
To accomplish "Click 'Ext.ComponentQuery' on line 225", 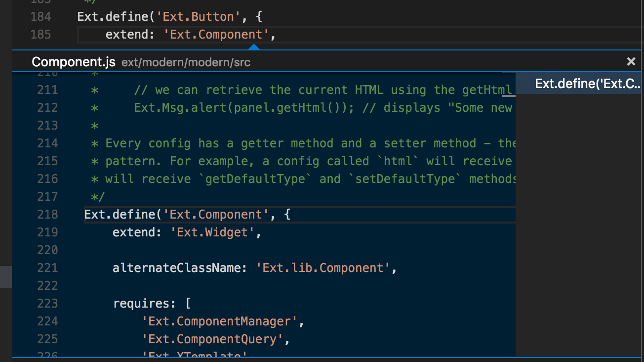I will (212, 339).
